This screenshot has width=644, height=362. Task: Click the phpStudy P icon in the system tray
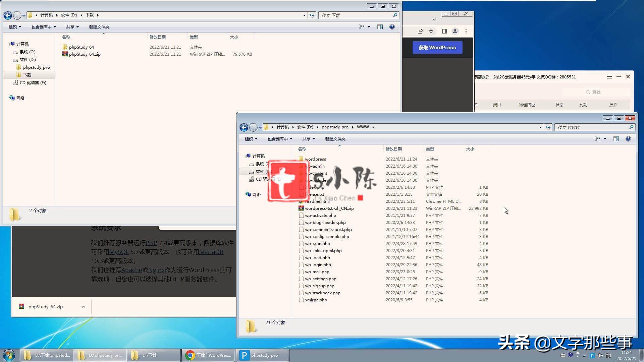(592, 355)
